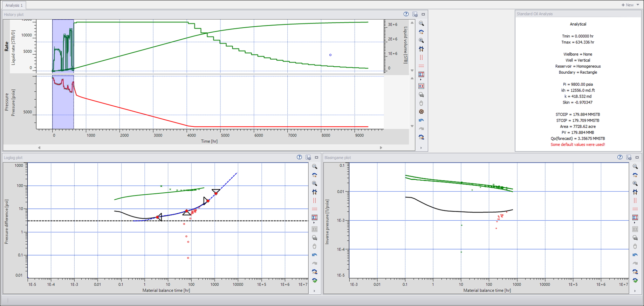Click the rate plot vertical scroll up arrow
This screenshot has height=306, width=644.
[412, 22]
